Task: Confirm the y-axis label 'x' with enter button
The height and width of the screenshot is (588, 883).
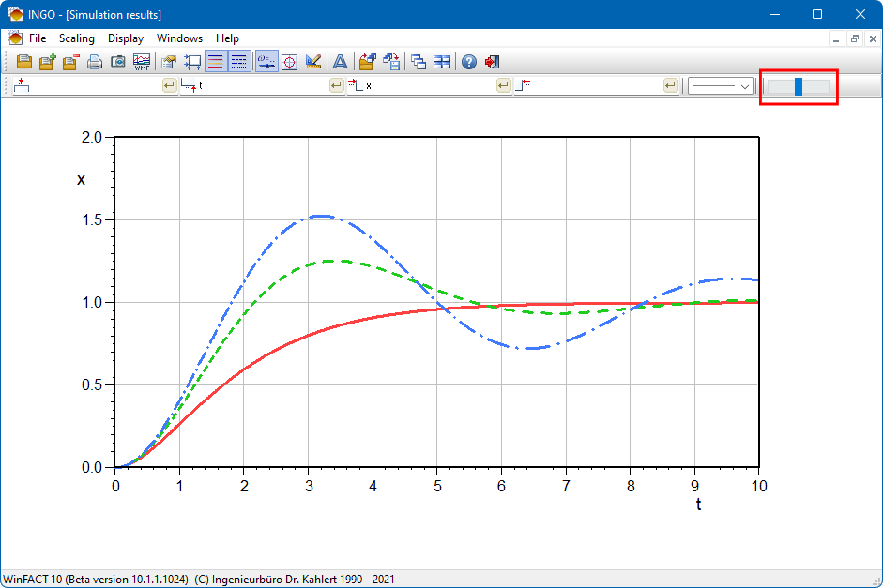Action: (x=504, y=86)
